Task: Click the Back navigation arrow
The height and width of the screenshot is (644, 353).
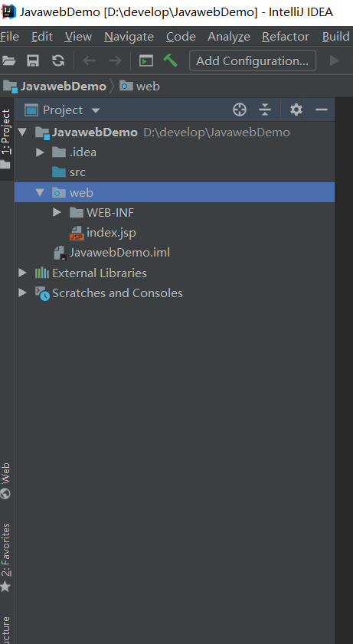Action: coord(89,60)
